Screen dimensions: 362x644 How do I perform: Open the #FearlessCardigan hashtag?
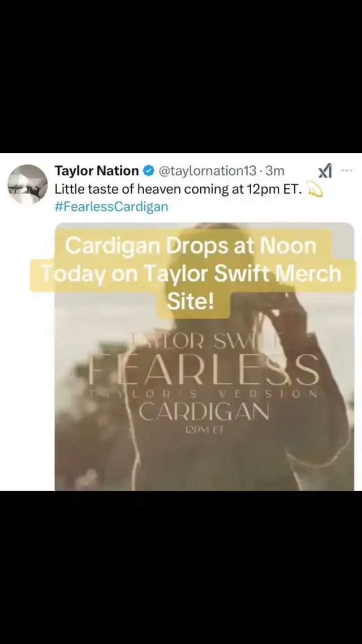[111, 206]
